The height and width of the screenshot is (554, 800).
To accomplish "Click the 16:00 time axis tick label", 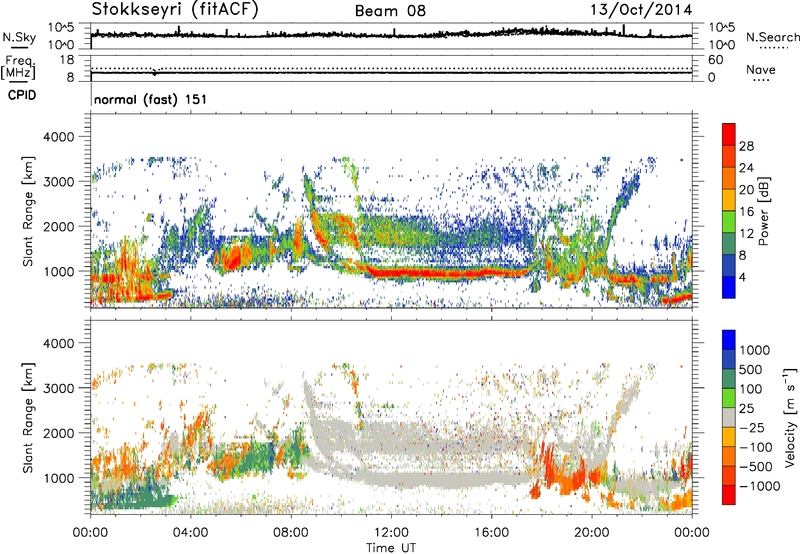I will click(x=492, y=533).
